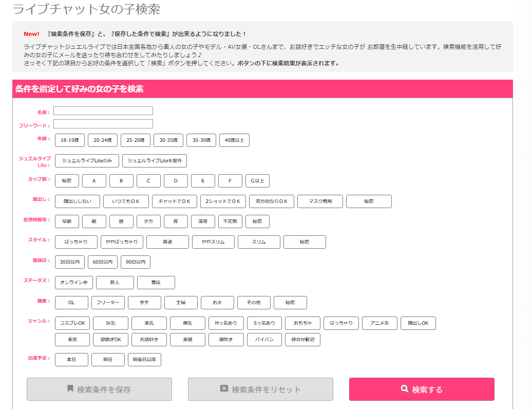Toggle オンライン中 status
This screenshot has height=409, width=532.
[73, 283]
